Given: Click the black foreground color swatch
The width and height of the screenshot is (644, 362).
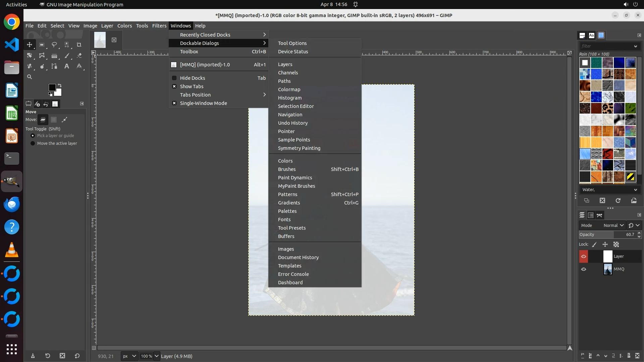Looking at the screenshot, I should click(x=52, y=87).
